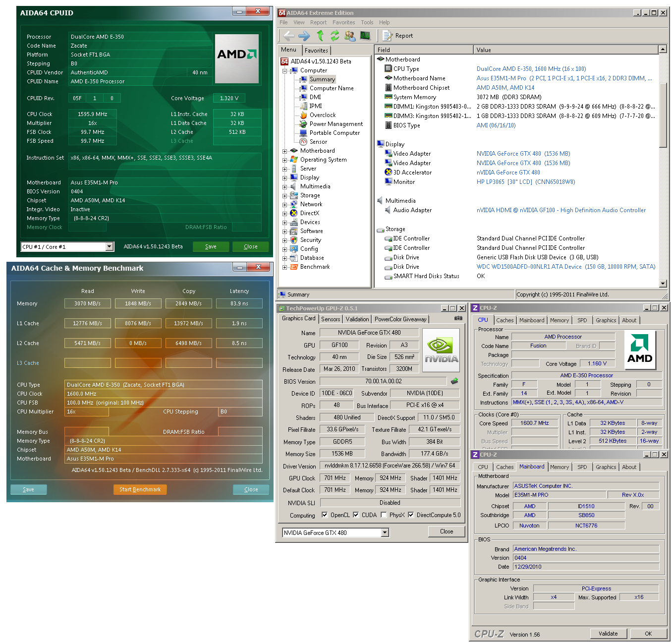Toggle the DirectCompute 5.0 checkbox
Screen dimensions: 672x643
[411, 515]
